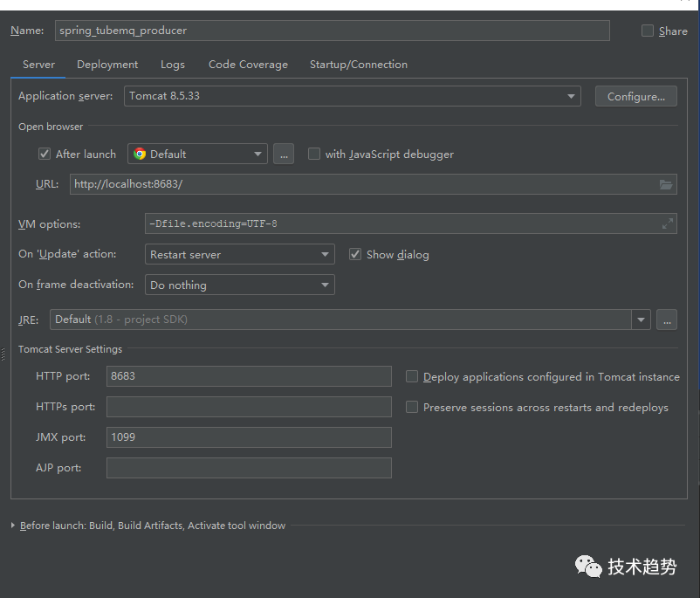The height and width of the screenshot is (598, 700).
Task: Switch to the Startup/Connection tab
Action: [x=359, y=65]
